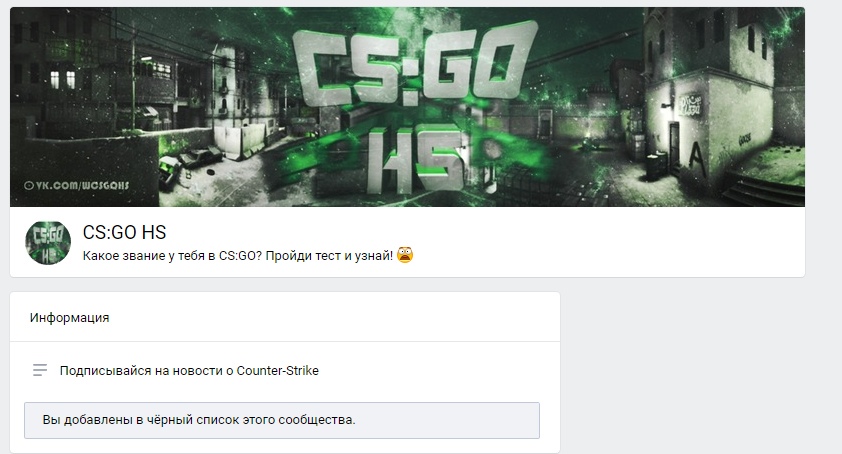Open the Информация section header
This screenshot has width=842, height=454.
(69, 318)
